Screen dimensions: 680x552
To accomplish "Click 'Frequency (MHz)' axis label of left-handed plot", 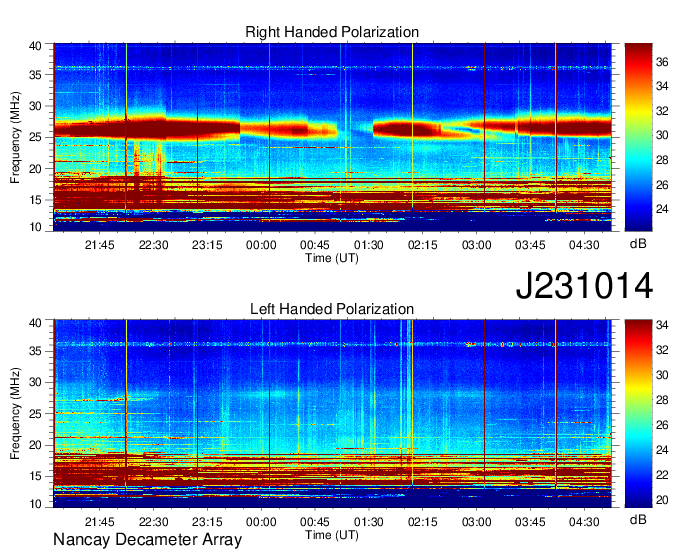I will pos(15,414).
